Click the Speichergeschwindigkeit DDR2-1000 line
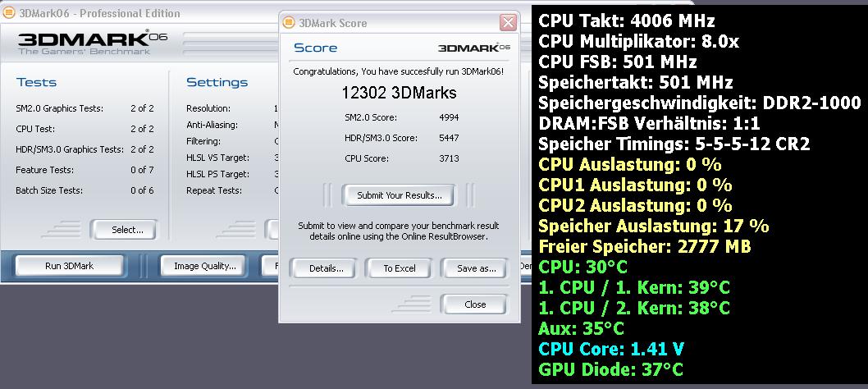868x389 pixels. click(700, 103)
